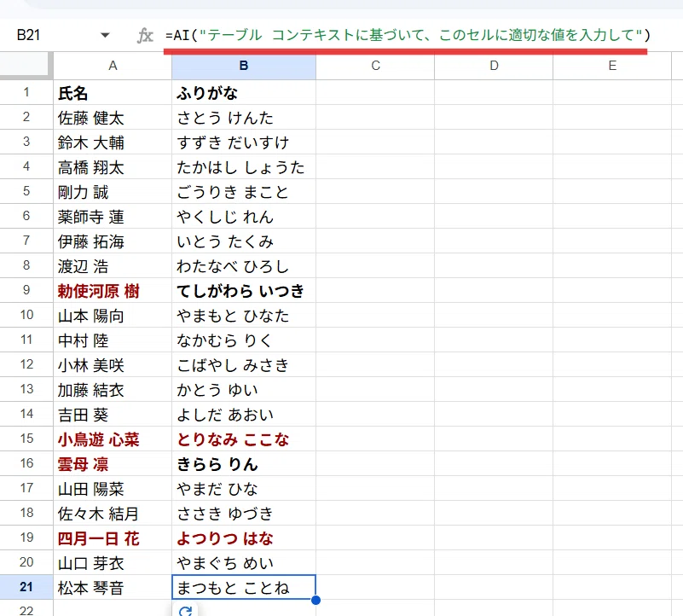Click cell 佐藤 健太

tap(113, 117)
